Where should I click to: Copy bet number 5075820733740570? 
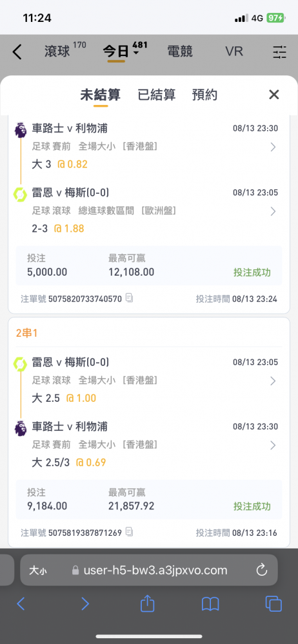click(129, 298)
